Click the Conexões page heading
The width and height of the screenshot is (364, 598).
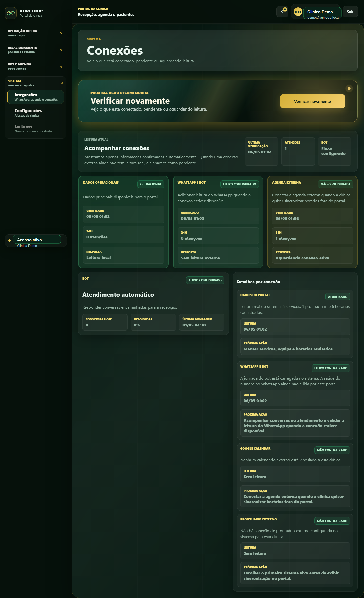115,51
